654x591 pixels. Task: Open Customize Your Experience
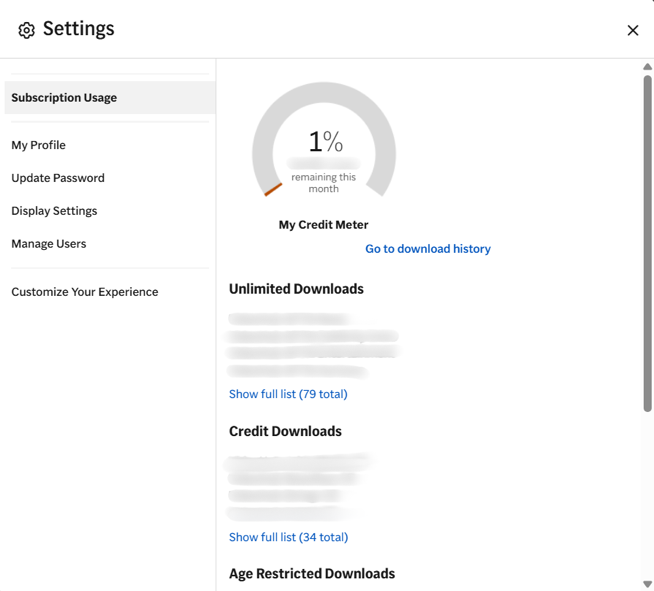click(x=85, y=292)
